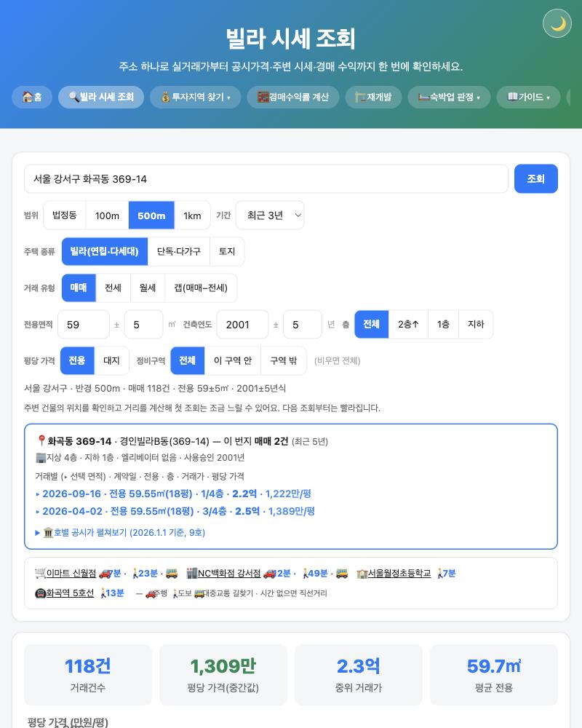
Task: Expand the 2026-09-16 transaction row
Action: tap(174, 494)
